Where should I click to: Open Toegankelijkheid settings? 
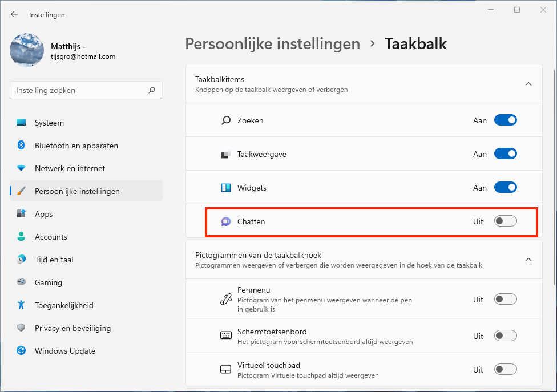pos(63,305)
